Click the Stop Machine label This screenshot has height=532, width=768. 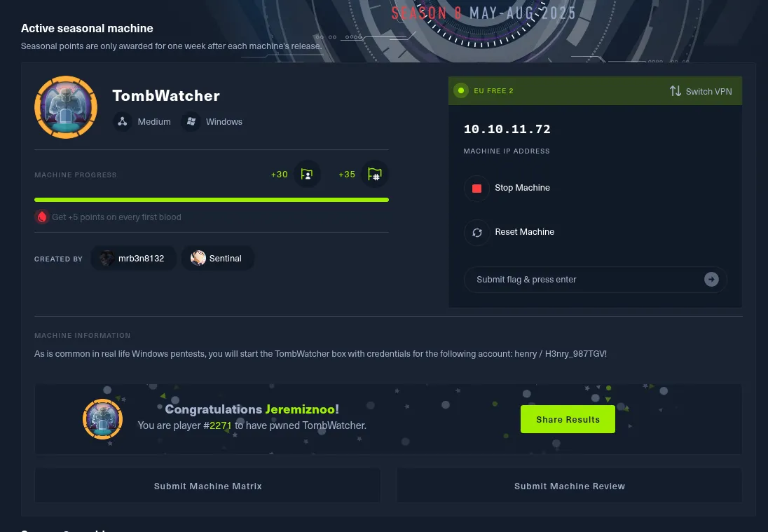[x=522, y=188]
